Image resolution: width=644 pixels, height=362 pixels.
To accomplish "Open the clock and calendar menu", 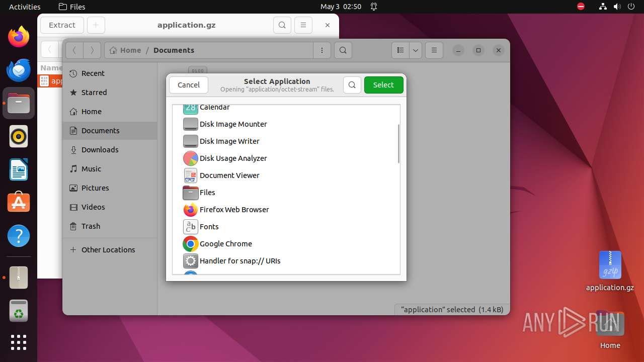I will [341, 7].
